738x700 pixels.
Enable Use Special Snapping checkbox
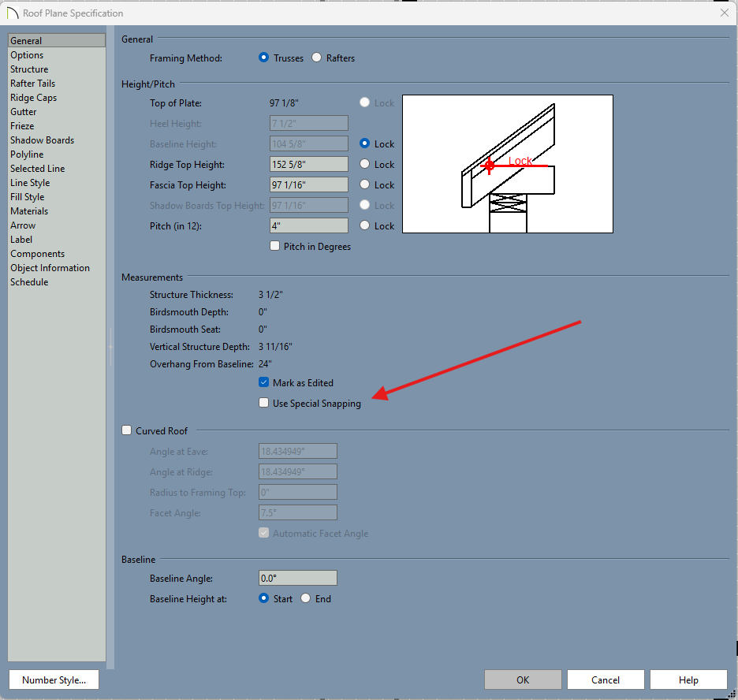coord(264,403)
